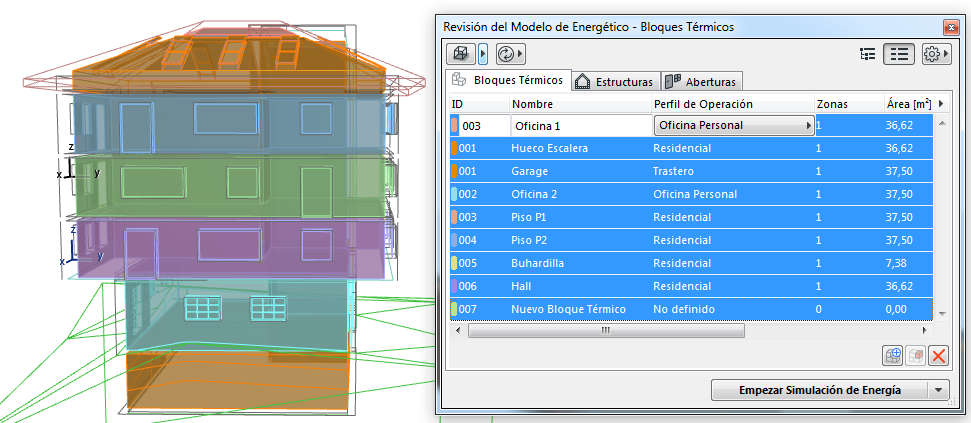
Task: Select the Oficina 2 row name
Action: [x=534, y=194]
